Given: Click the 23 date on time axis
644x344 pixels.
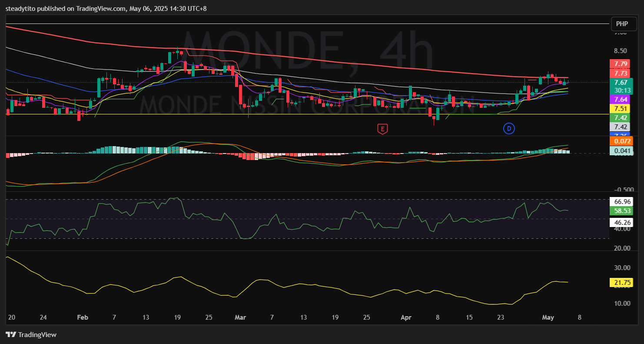Looking at the screenshot, I should pyautogui.click(x=501, y=317).
